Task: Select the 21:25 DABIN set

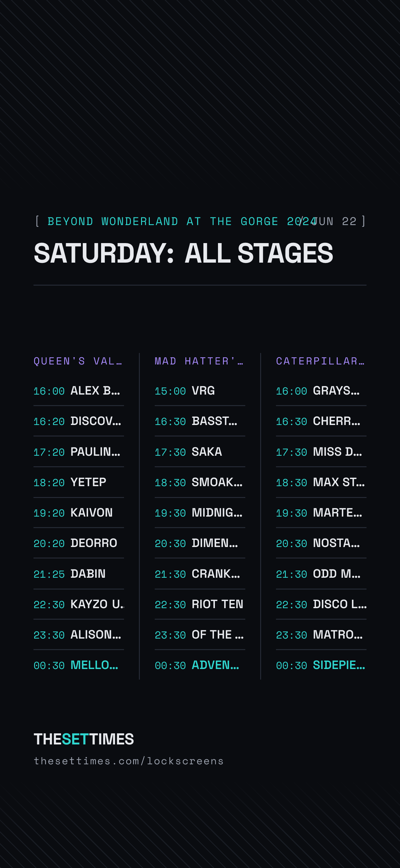Action: click(x=78, y=574)
